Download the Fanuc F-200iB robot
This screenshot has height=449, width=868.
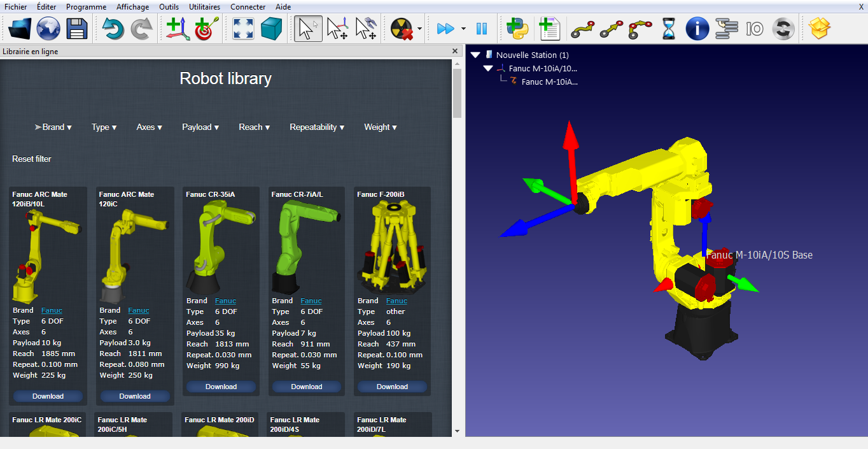(392, 387)
